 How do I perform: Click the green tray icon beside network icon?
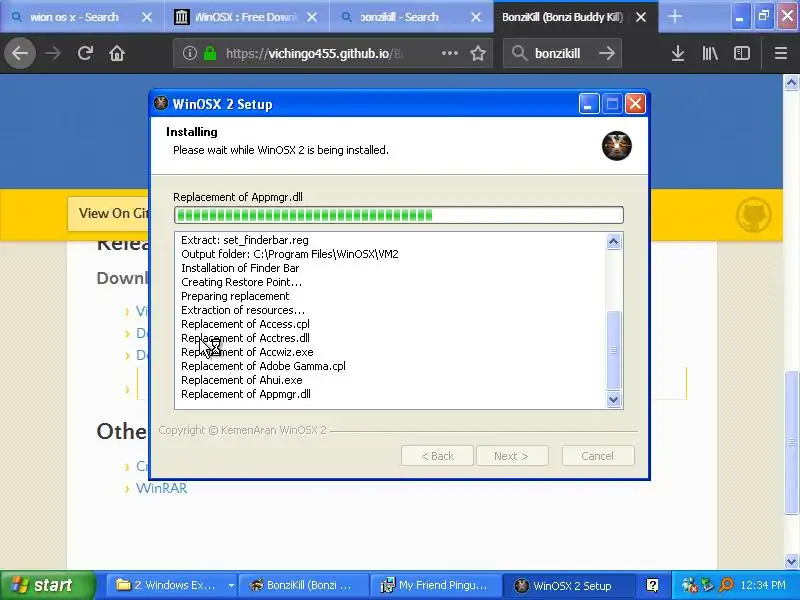click(x=707, y=584)
